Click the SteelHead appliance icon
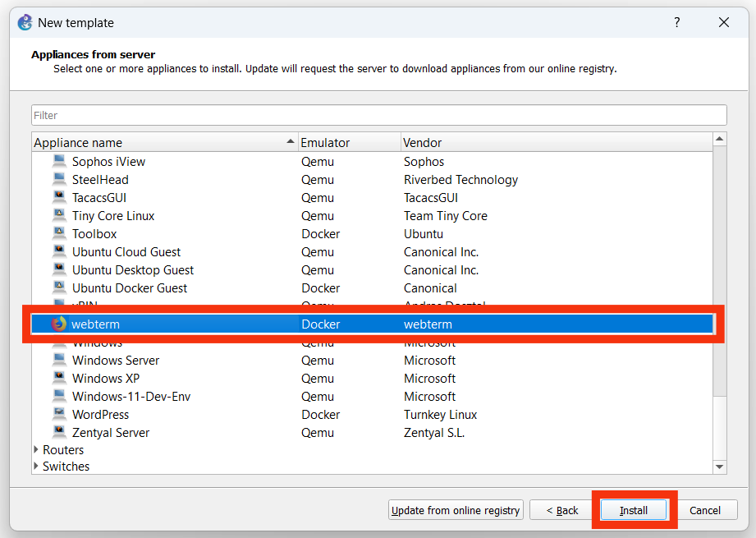This screenshot has height=538, width=756. click(58, 180)
